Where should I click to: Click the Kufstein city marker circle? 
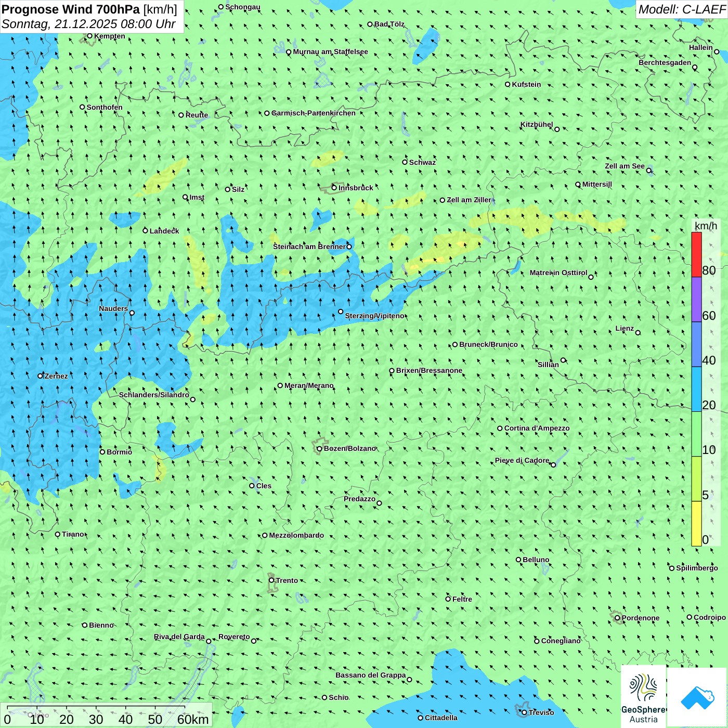point(508,84)
